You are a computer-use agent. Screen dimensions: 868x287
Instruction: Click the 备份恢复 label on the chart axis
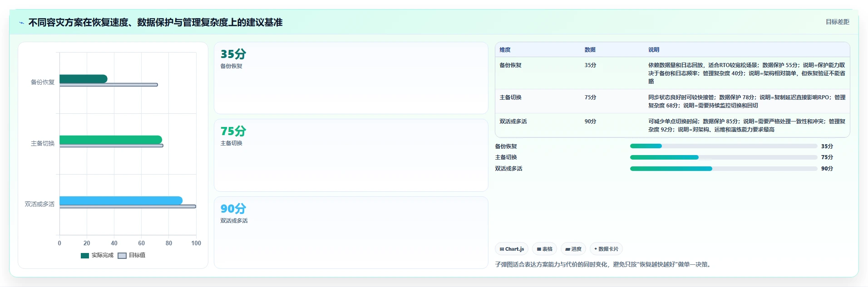[43, 82]
